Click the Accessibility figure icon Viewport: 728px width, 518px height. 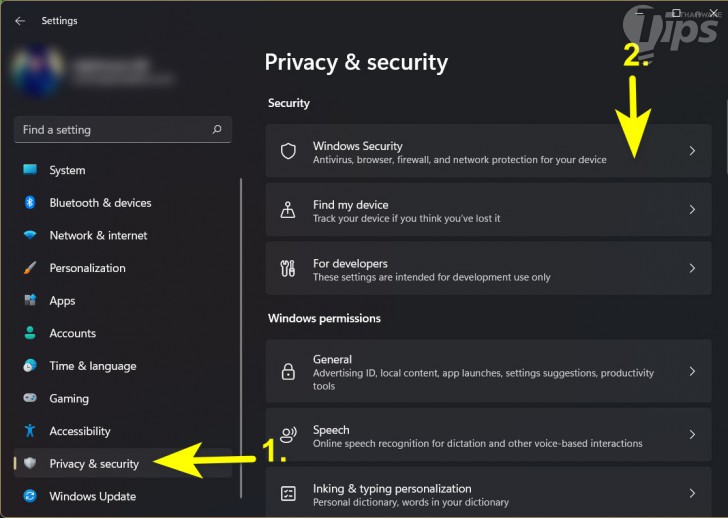coord(30,431)
